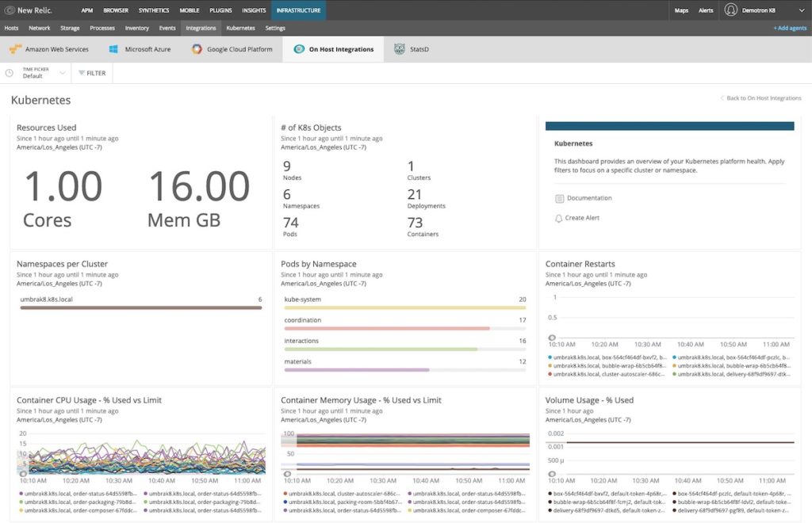
Task: Toggle delivery pgf89 legend in Volume Usage
Action: click(x=732, y=510)
